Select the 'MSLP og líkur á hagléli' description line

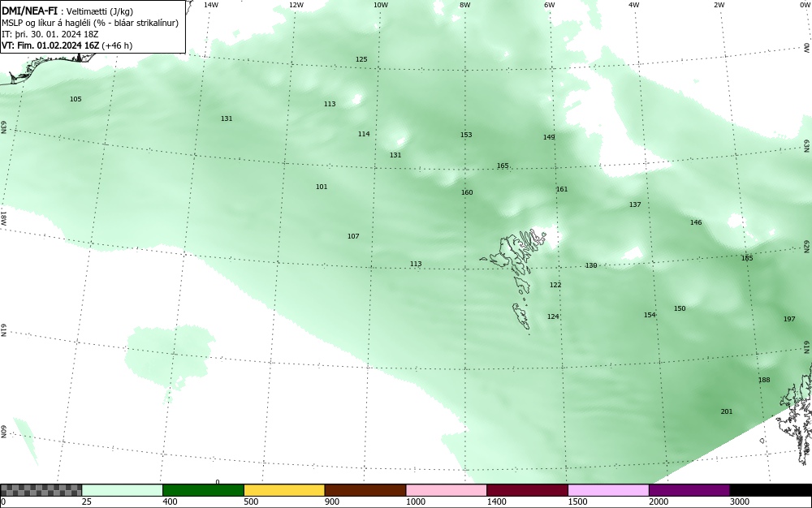point(90,23)
